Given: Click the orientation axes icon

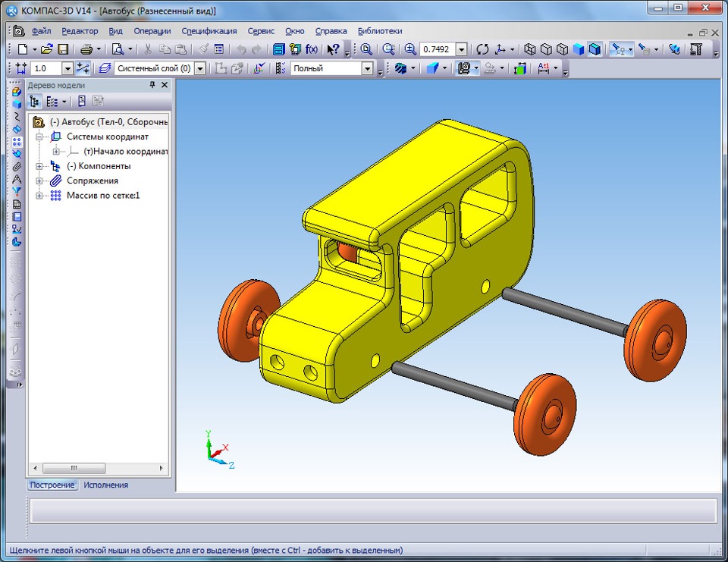Looking at the screenshot, I should 500,49.
